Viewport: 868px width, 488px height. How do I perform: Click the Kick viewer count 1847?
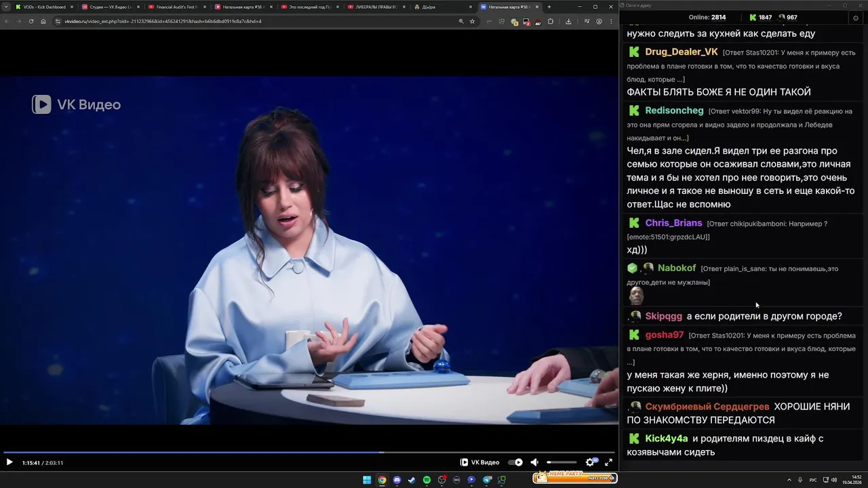pos(760,18)
